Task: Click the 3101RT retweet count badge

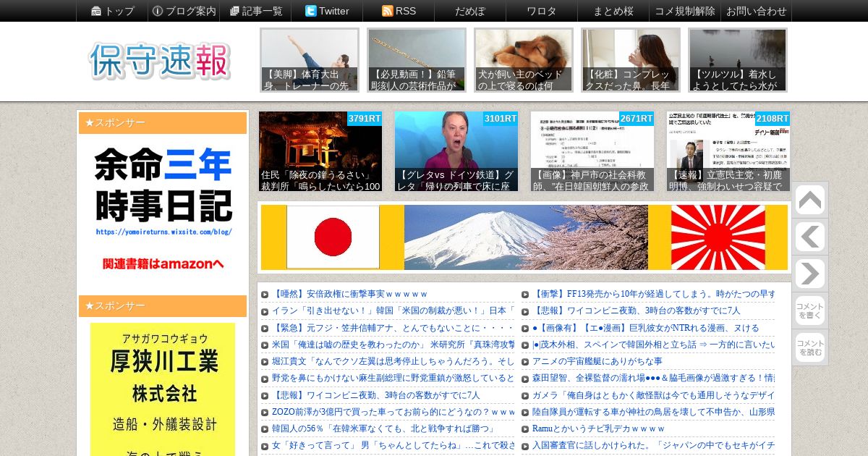Action: tap(501, 119)
